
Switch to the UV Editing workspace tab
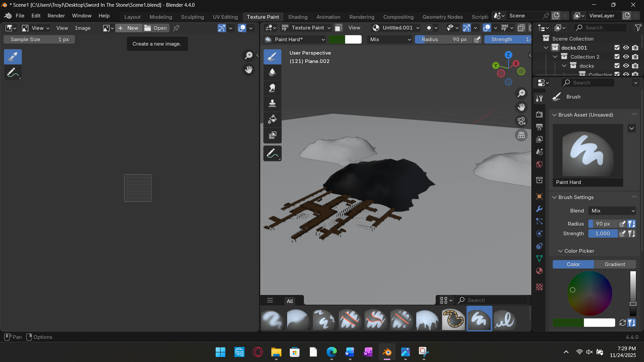225,17
